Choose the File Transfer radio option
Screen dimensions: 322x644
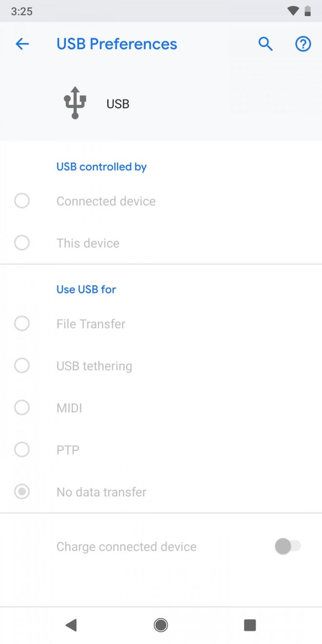tap(22, 323)
